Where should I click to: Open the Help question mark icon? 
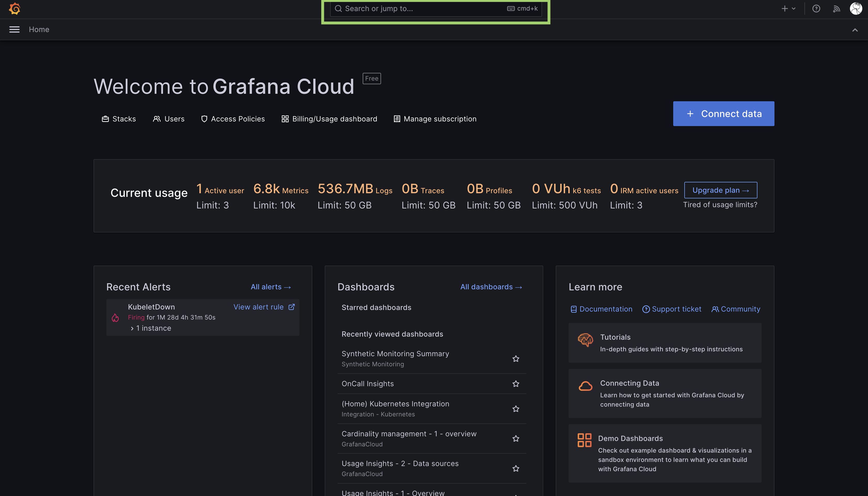816,9
